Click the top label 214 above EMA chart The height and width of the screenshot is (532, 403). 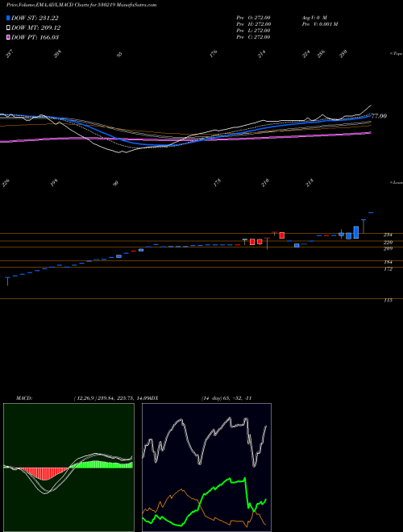coord(261,53)
